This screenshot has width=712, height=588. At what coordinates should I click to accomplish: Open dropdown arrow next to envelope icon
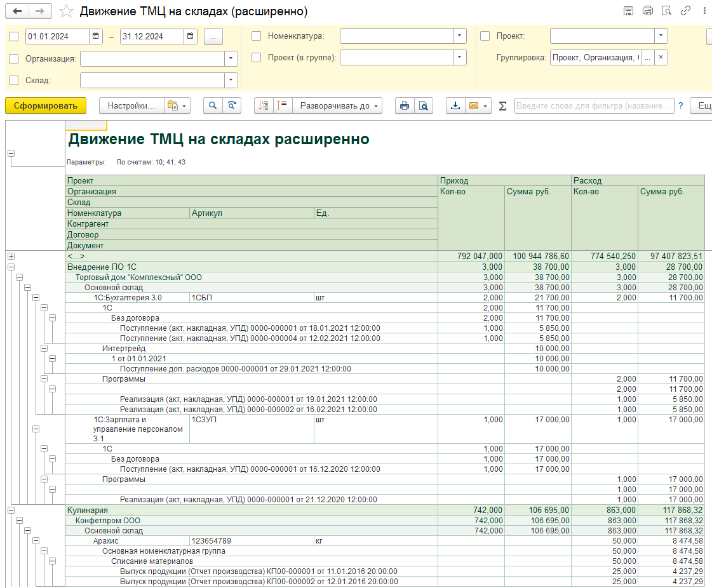coord(485,106)
